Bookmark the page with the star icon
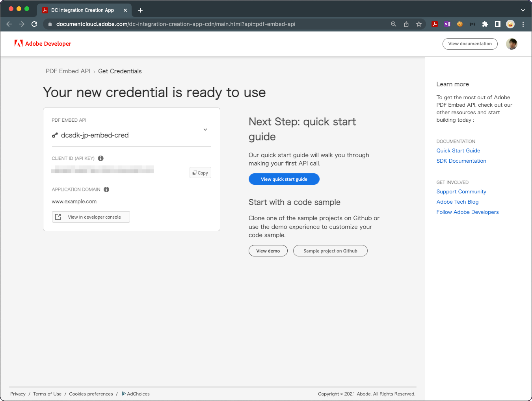 [419, 24]
